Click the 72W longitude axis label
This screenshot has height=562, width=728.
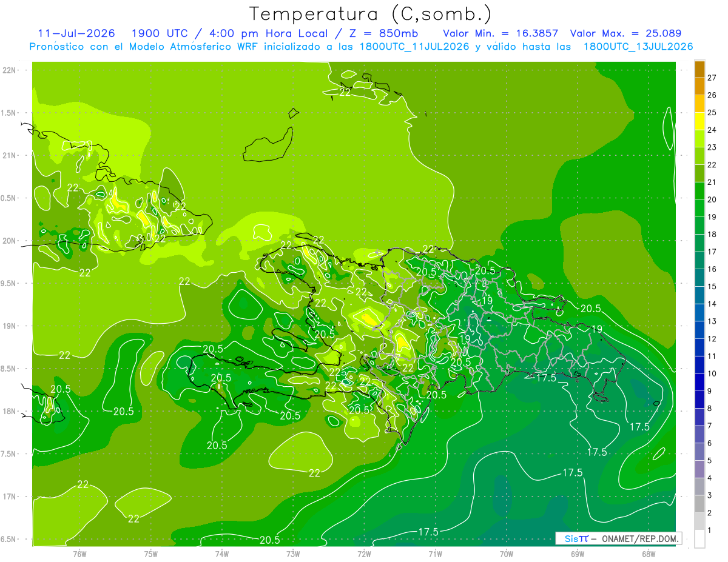point(364,554)
